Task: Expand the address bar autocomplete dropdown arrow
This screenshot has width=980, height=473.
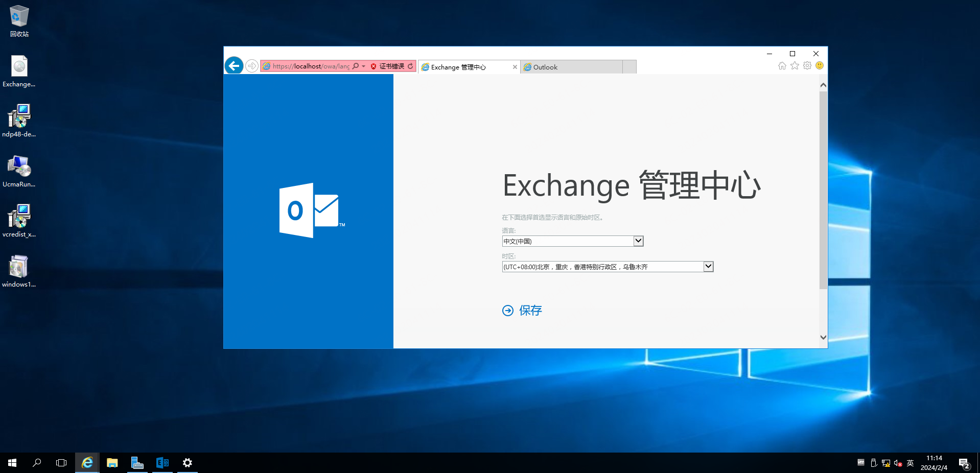Action: pos(364,66)
